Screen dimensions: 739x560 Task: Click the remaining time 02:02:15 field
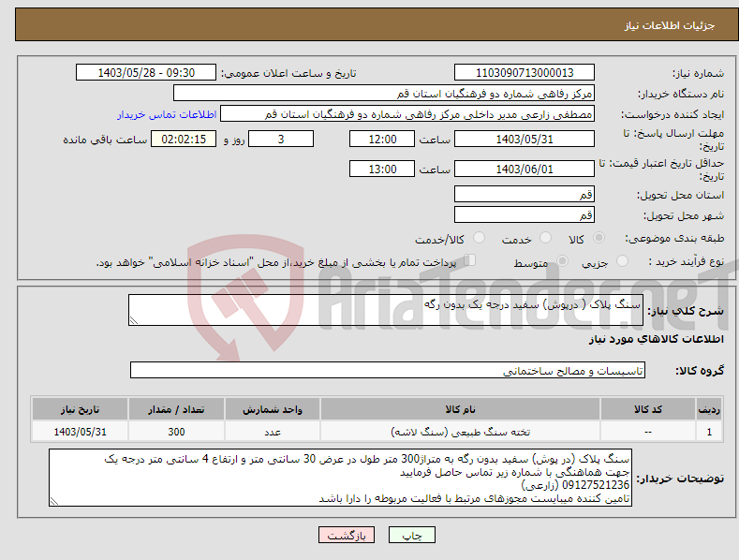coord(184,139)
